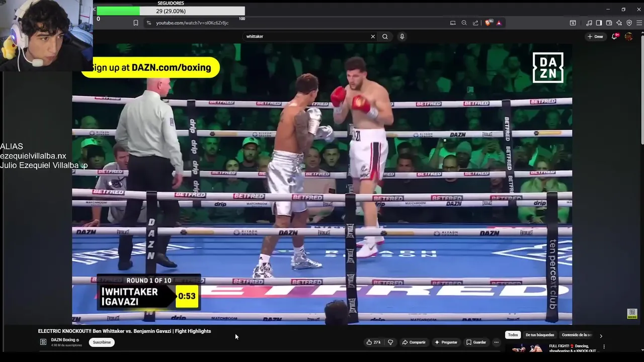Show more filter chips with right arrow

pyautogui.click(x=601, y=335)
